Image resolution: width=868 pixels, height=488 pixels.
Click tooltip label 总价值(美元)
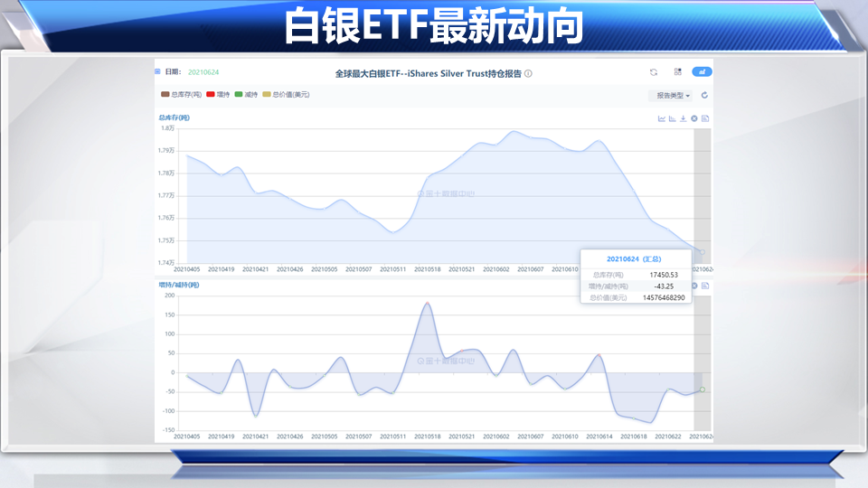click(608, 297)
